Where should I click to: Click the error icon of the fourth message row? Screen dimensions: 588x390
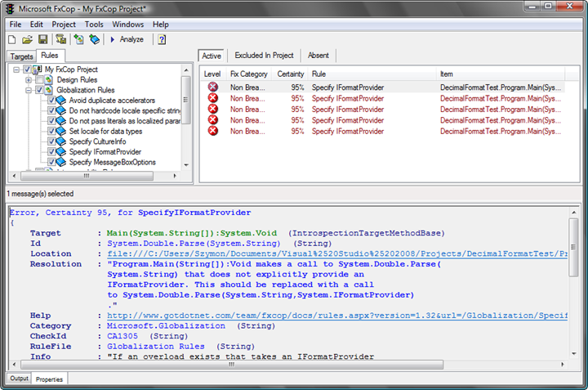tap(213, 119)
